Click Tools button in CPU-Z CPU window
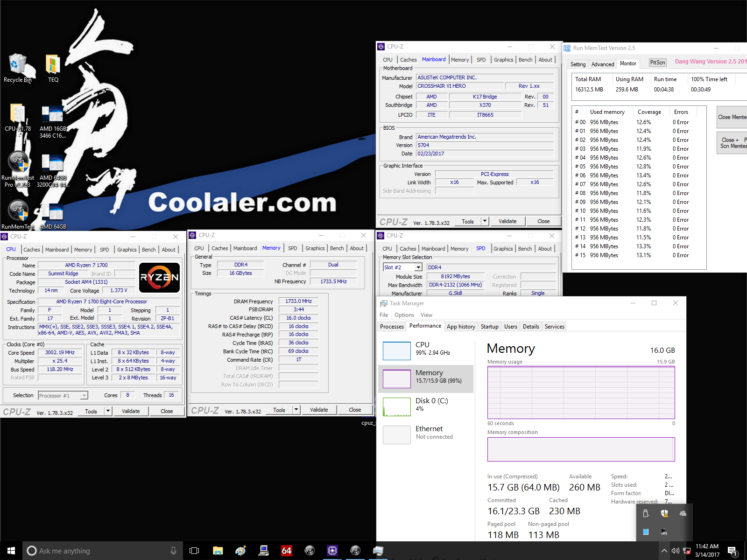This screenshot has width=747, height=560. 91,411
